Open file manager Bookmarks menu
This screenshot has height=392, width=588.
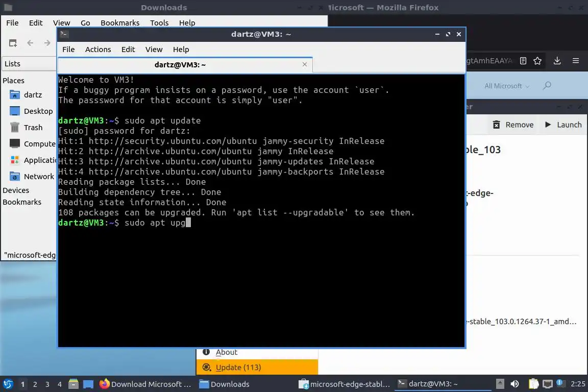coord(120,23)
